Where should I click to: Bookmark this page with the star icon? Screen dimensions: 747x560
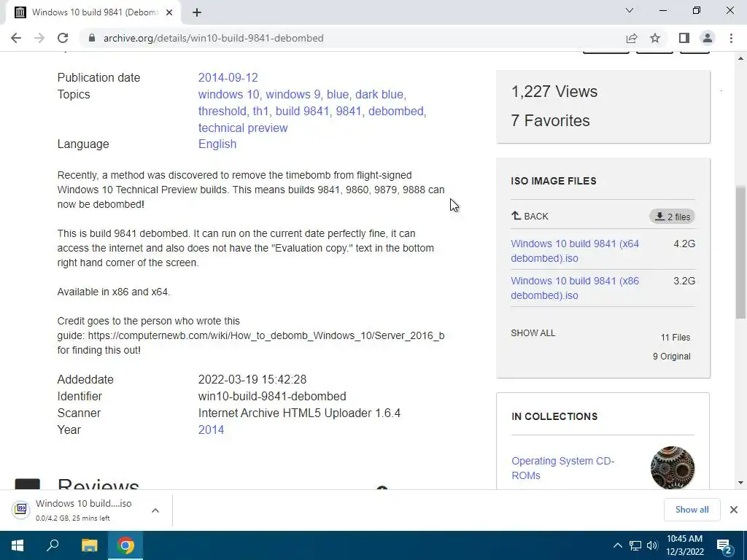click(655, 38)
